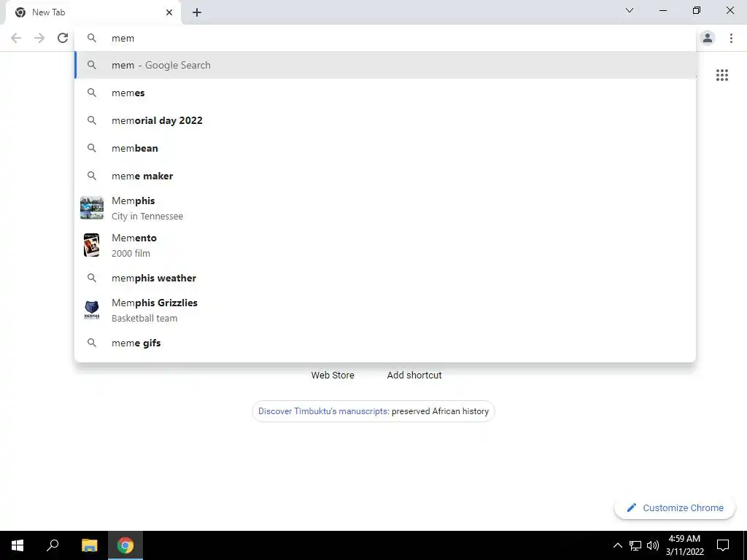Click the Memphis city thumbnail image
Viewport: 747px width, 560px height.
pos(92,208)
